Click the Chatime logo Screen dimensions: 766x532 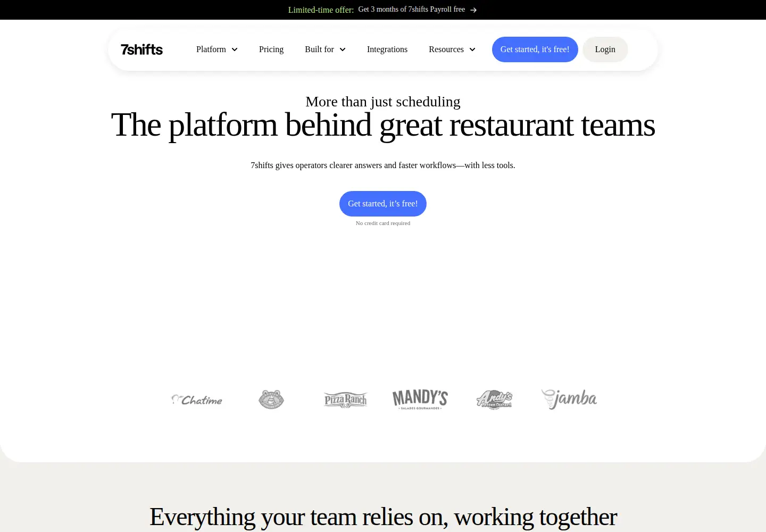point(197,400)
